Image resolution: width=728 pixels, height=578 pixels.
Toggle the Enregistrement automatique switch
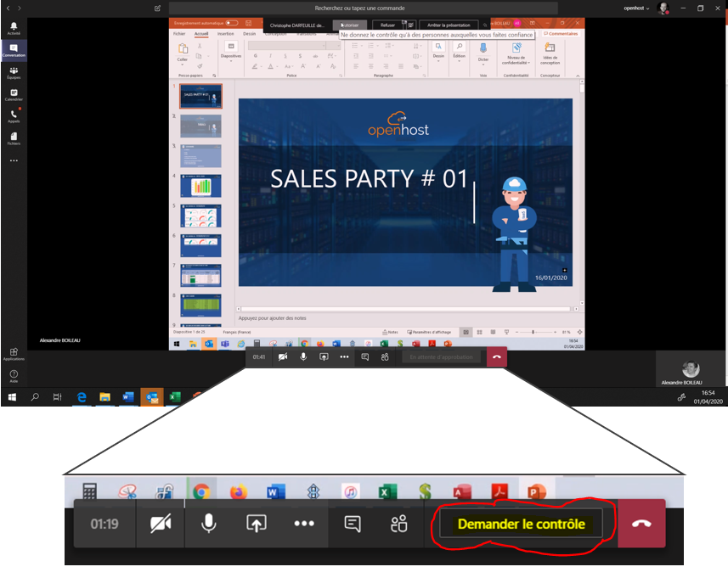point(231,23)
